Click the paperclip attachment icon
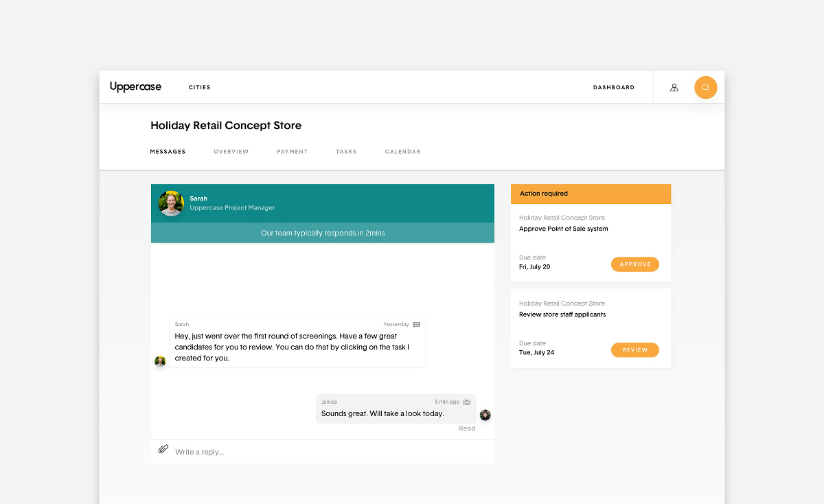 (163, 449)
